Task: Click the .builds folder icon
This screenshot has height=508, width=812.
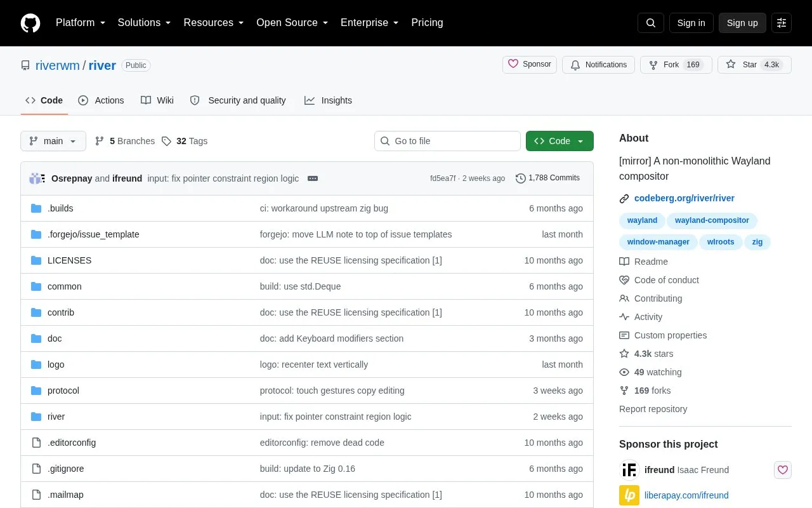Action: [36, 208]
